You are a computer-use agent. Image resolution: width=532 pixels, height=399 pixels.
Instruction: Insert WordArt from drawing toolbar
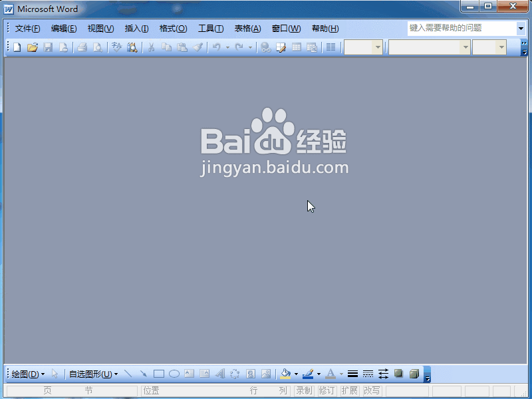pos(220,374)
